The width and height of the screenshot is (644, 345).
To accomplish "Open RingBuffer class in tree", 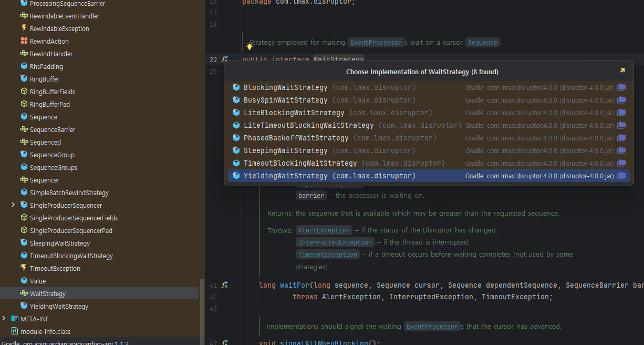I will coord(45,79).
